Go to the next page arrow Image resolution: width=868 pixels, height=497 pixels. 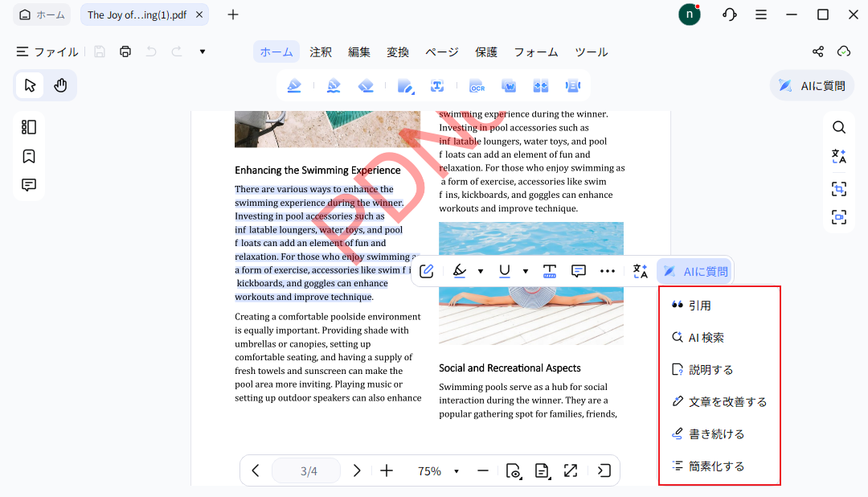357,471
